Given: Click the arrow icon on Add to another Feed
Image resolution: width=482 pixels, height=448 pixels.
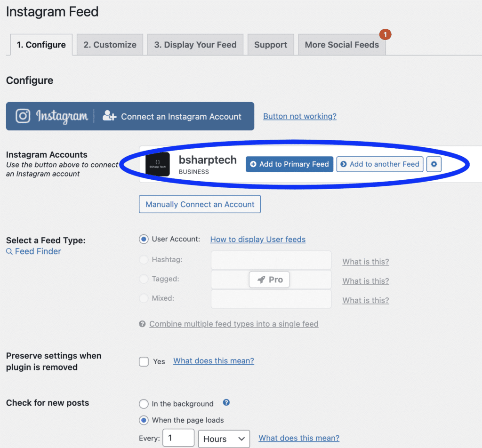Looking at the screenshot, I should pyautogui.click(x=343, y=164).
